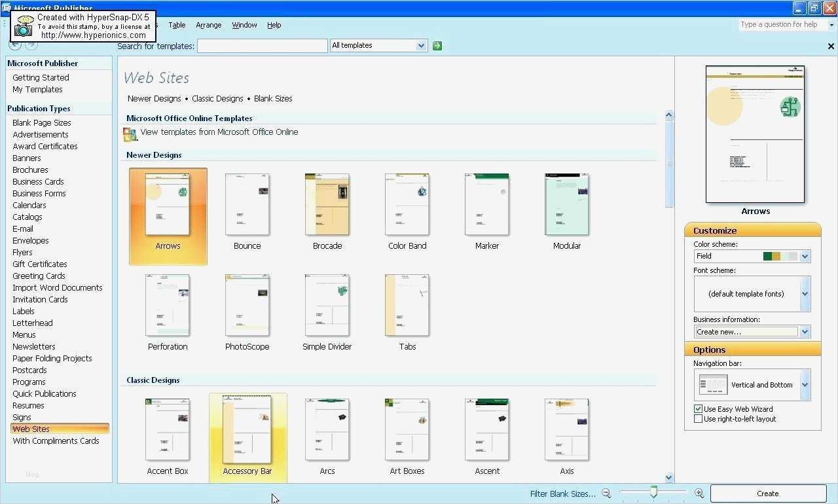The image size is (838, 504).
Task: Select With Compliments Cards in the sidebar
Action: (x=56, y=441)
